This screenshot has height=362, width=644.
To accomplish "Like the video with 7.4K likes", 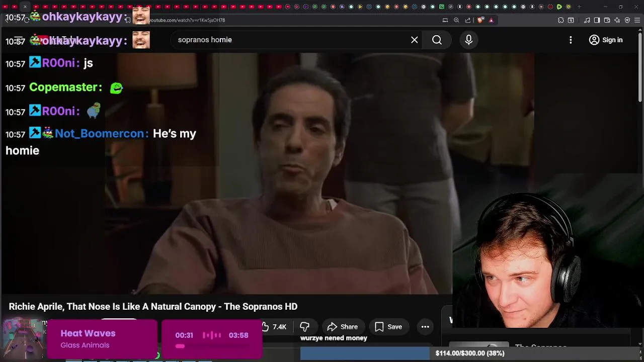I will (x=274, y=327).
